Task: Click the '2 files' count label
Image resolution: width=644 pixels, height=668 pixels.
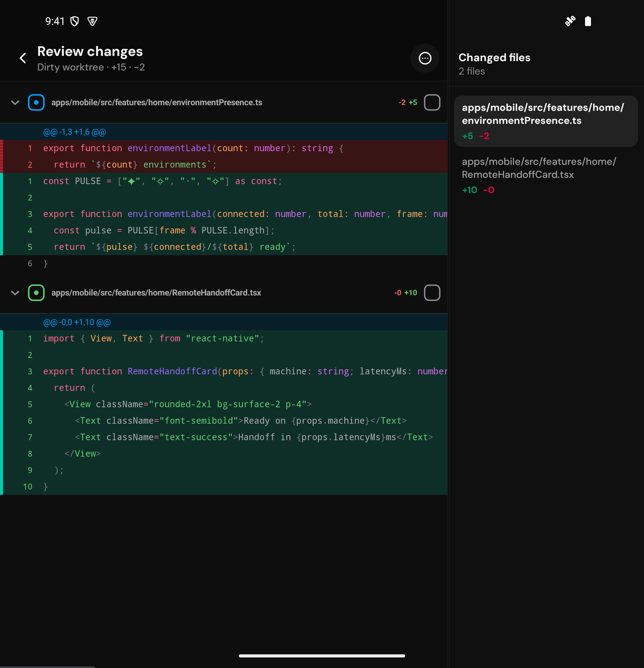Action: point(471,71)
